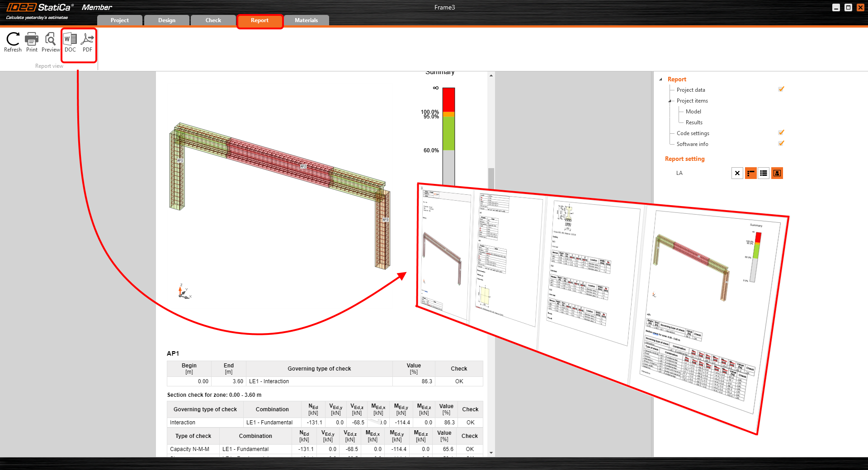
Task: Refresh the report view
Action: 13,42
